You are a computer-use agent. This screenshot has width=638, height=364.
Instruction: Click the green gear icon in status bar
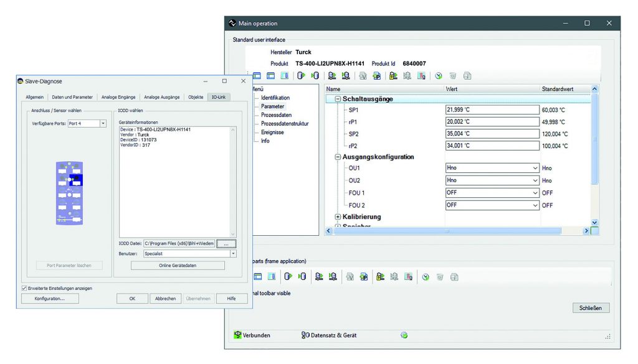(404, 335)
